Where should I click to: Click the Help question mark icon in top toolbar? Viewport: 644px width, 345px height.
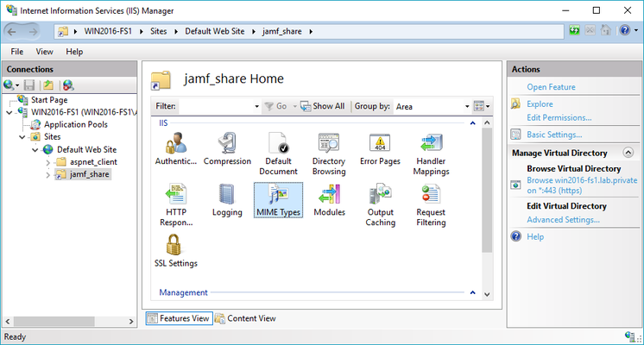(x=625, y=30)
